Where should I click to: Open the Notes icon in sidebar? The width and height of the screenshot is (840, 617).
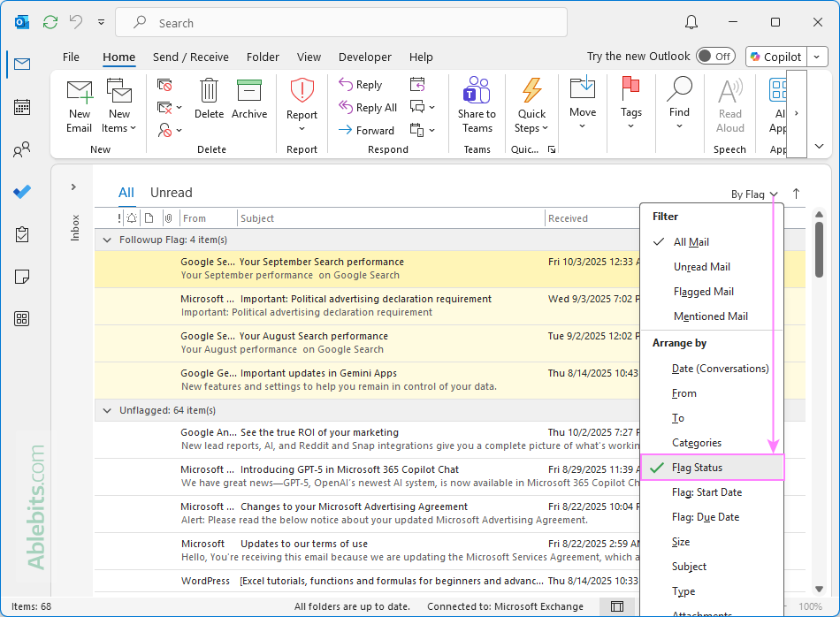click(22, 277)
